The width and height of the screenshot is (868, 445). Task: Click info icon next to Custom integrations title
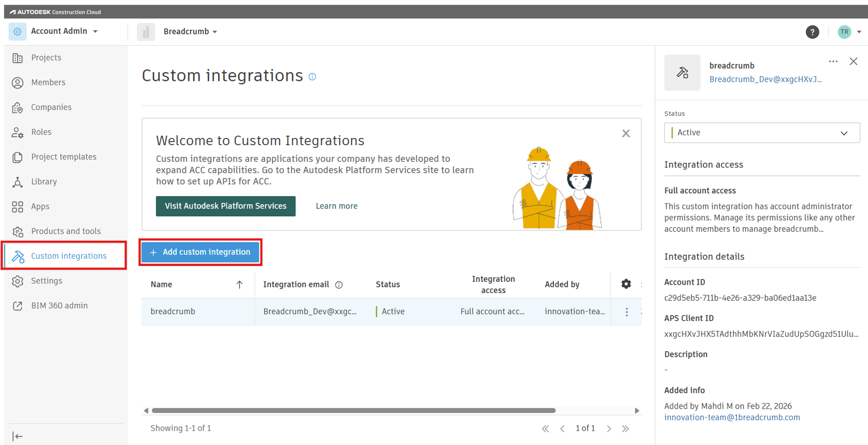(x=312, y=77)
